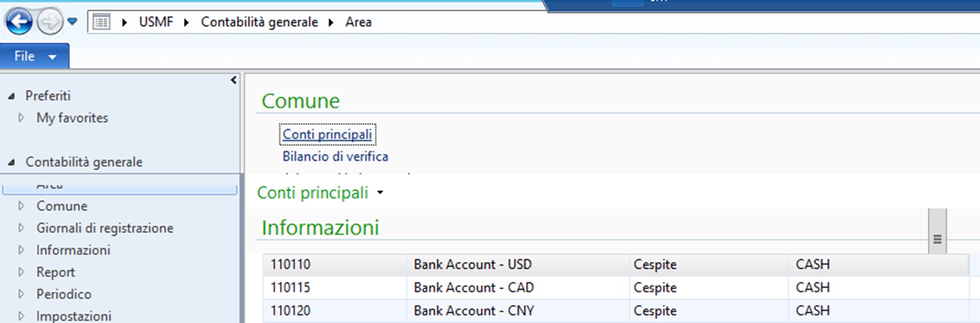Expand the Report tree node
The height and width of the screenshot is (323, 980).
coord(21,272)
